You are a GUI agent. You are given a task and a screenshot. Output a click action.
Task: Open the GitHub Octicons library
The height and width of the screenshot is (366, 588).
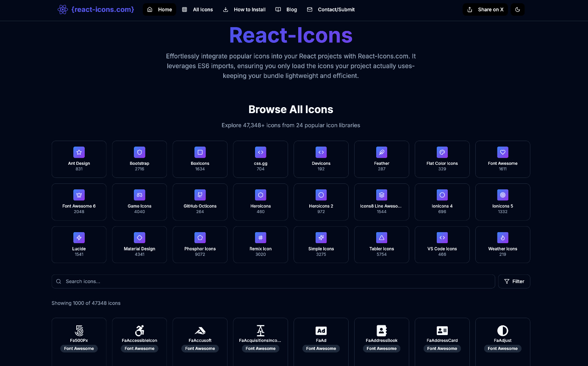click(200, 202)
